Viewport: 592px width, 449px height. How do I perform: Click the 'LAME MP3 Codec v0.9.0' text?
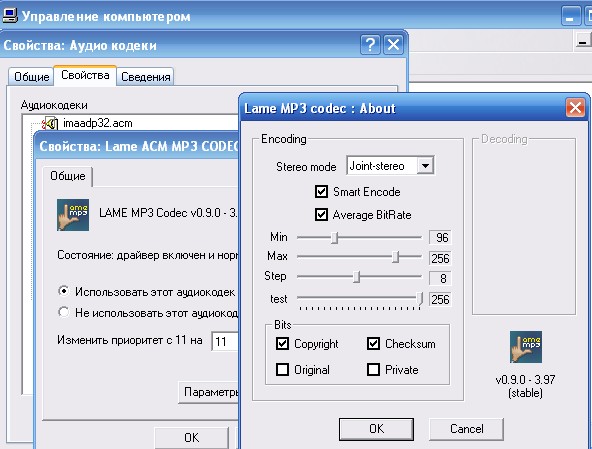tap(168, 213)
